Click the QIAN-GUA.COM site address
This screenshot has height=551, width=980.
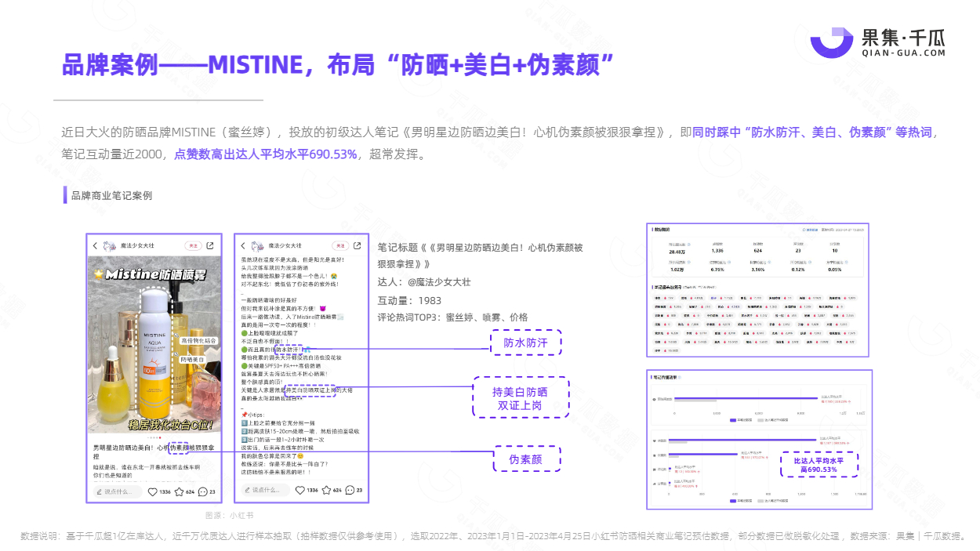tap(903, 53)
